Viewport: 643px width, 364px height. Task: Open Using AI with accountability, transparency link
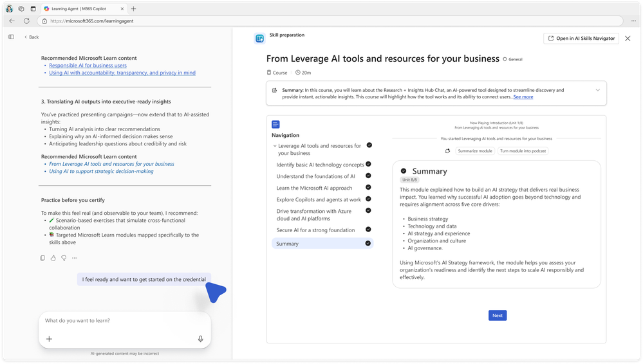coord(122,73)
